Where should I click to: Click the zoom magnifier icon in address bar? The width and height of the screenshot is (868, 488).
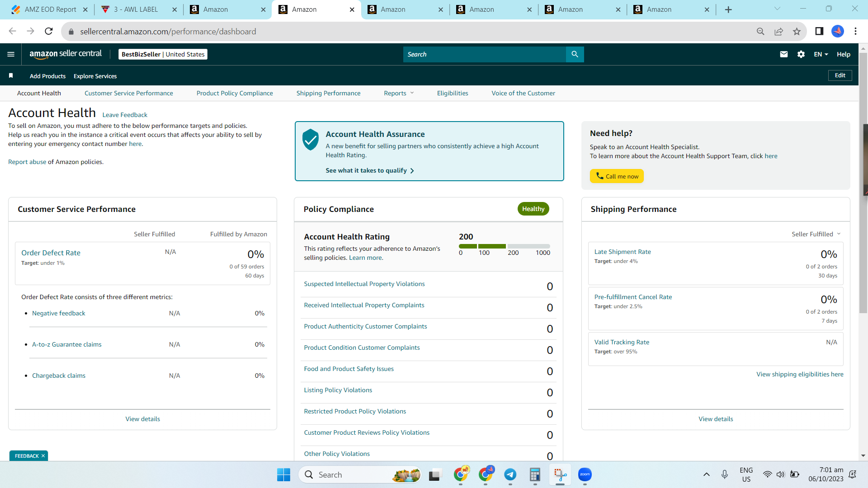[x=760, y=31]
